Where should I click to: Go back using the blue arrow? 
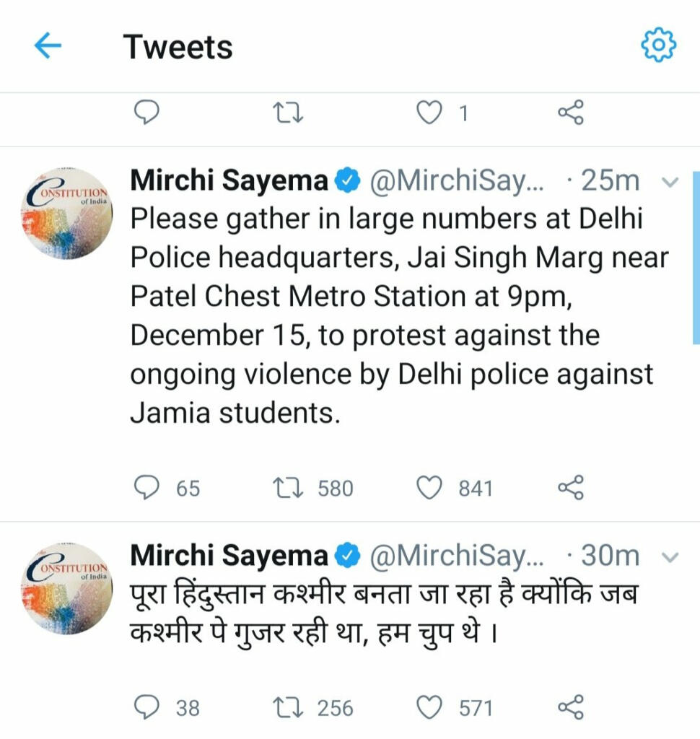click(x=48, y=45)
